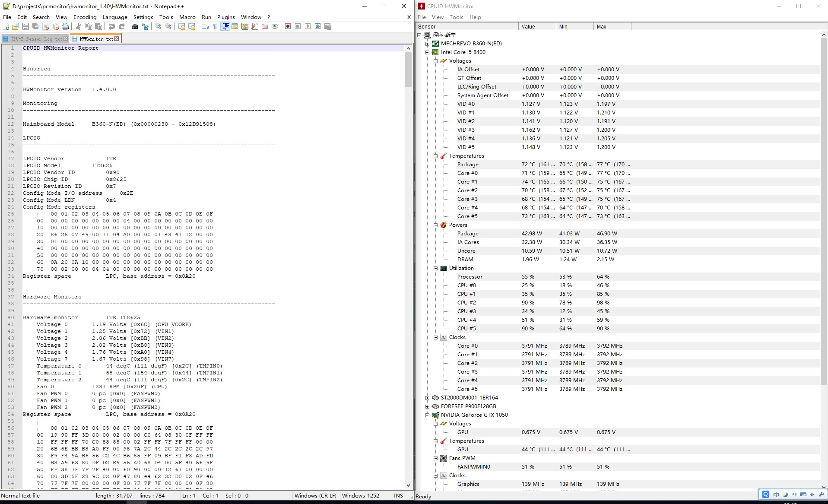Click the Notepad++ vertical scrollbar thumb
The image size is (828, 504).
[408, 70]
